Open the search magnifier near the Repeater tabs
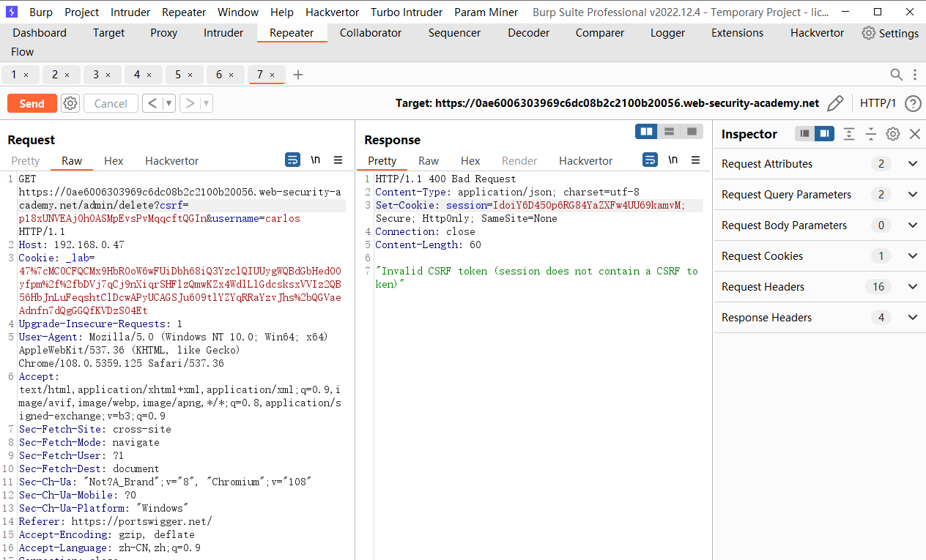 pos(896,74)
